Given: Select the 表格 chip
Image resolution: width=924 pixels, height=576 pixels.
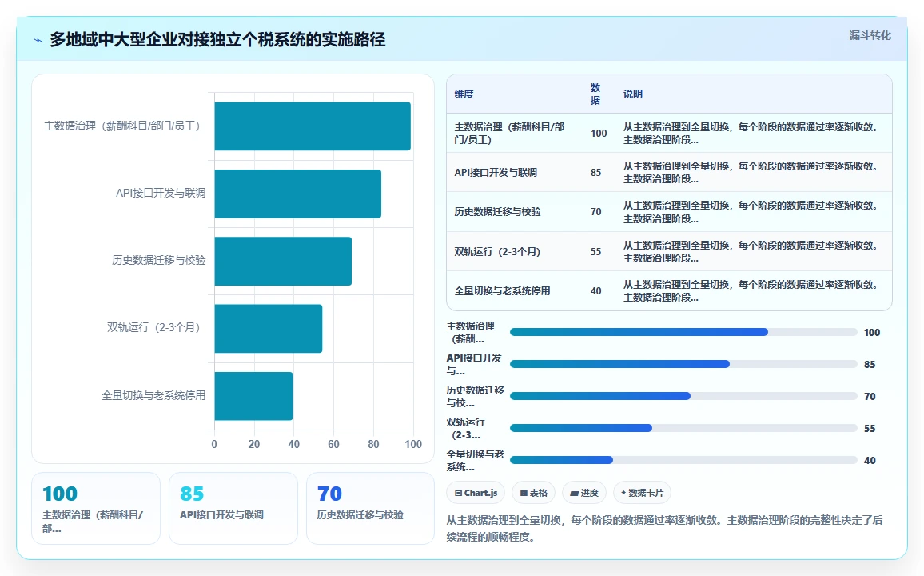Looking at the screenshot, I should click(534, 493).
